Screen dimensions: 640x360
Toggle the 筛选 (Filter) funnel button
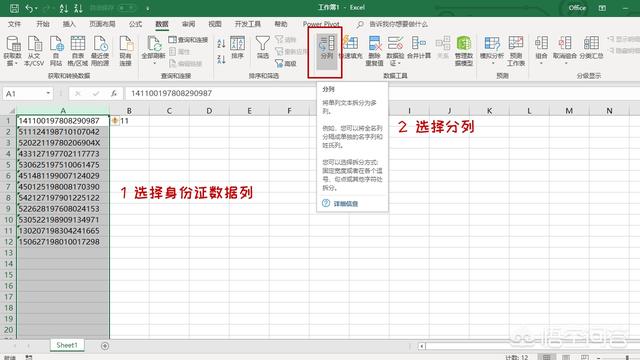click(x=262, y=47)
